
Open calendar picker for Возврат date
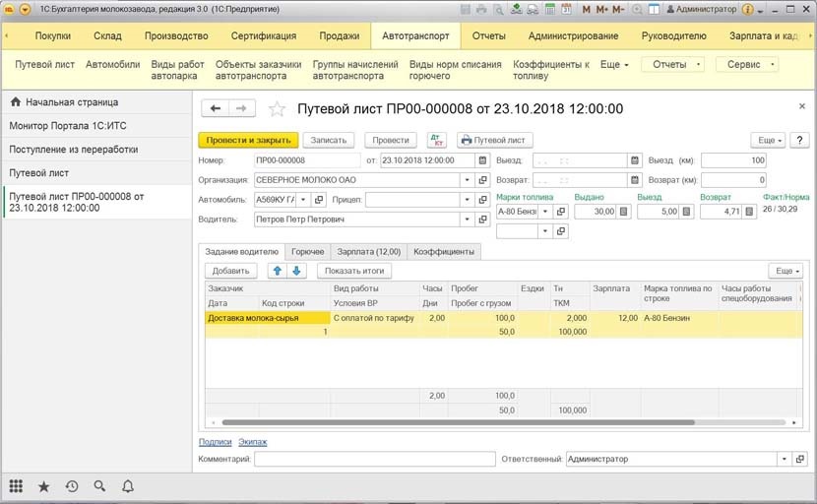634,180
